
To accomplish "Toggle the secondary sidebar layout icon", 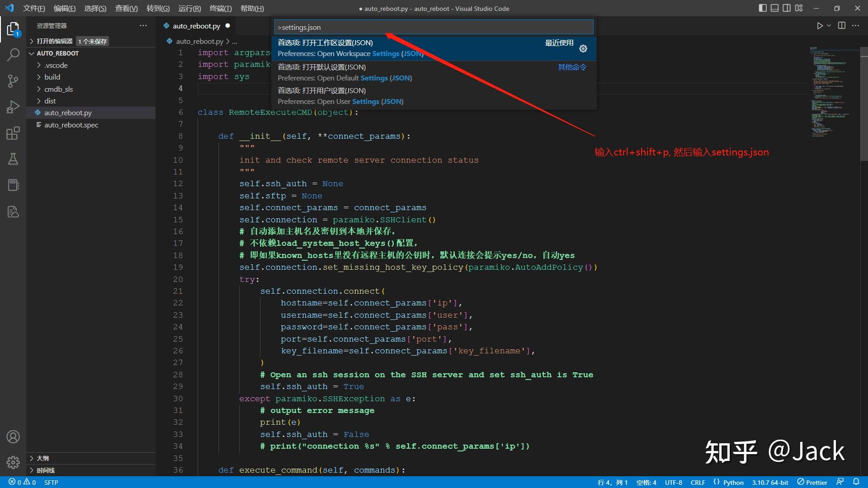I will click(x=787, y=8).
